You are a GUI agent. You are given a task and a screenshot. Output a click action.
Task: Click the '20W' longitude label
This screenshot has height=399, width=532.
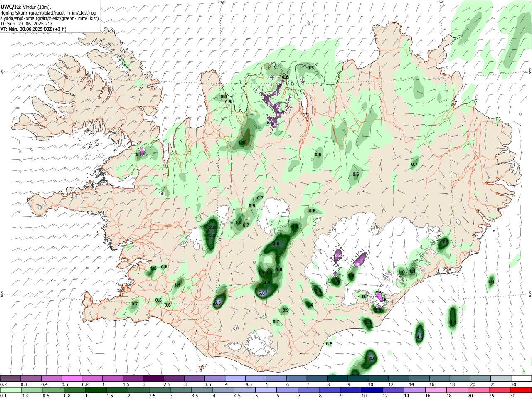221,2
